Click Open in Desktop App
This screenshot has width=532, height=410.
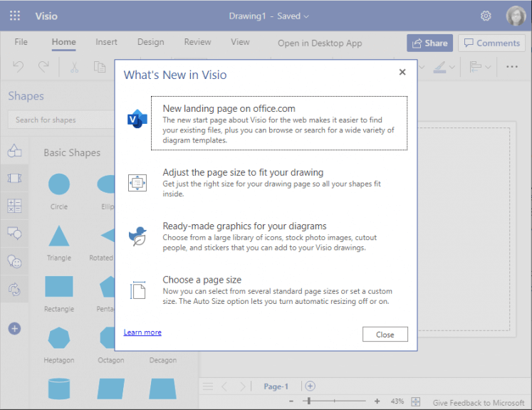[320, 43]
